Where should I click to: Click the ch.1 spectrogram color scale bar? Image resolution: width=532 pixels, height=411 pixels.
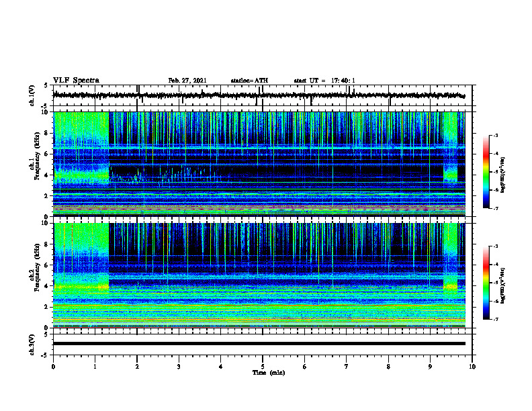[486, 172]
